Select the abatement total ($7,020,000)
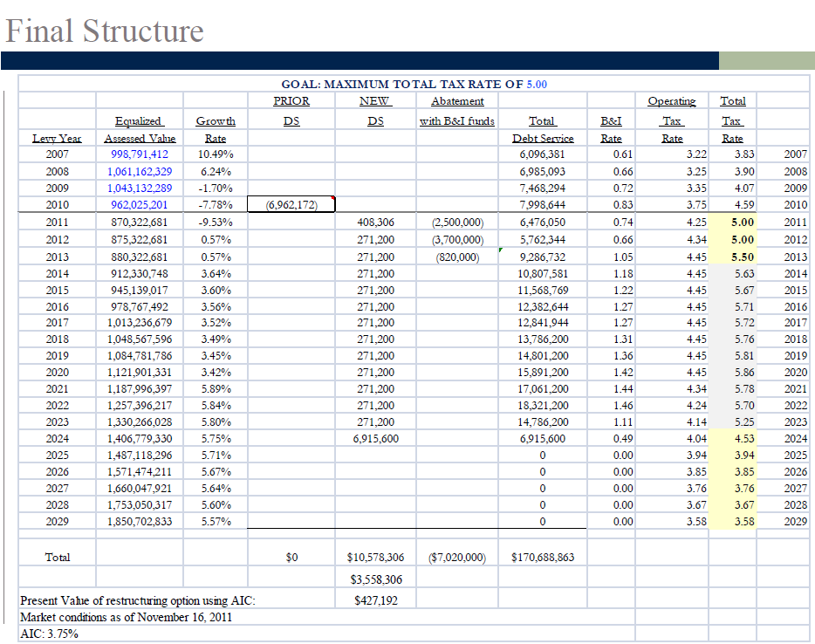 457,558
